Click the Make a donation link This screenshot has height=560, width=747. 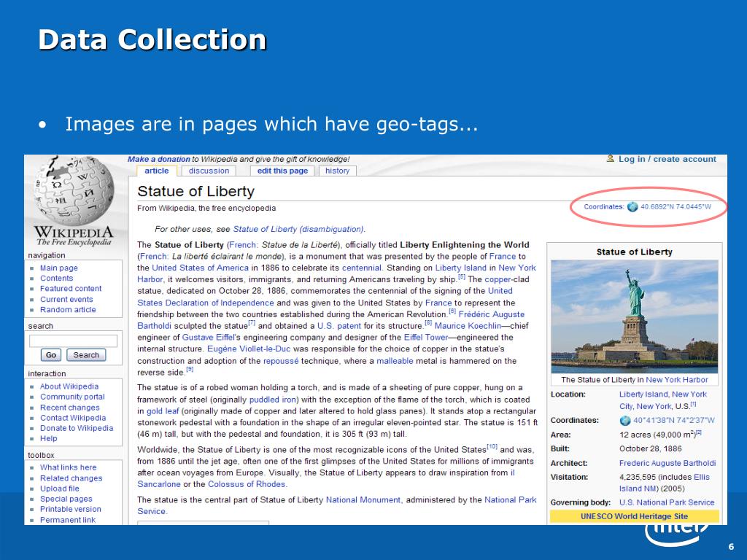tap(158, 159)
